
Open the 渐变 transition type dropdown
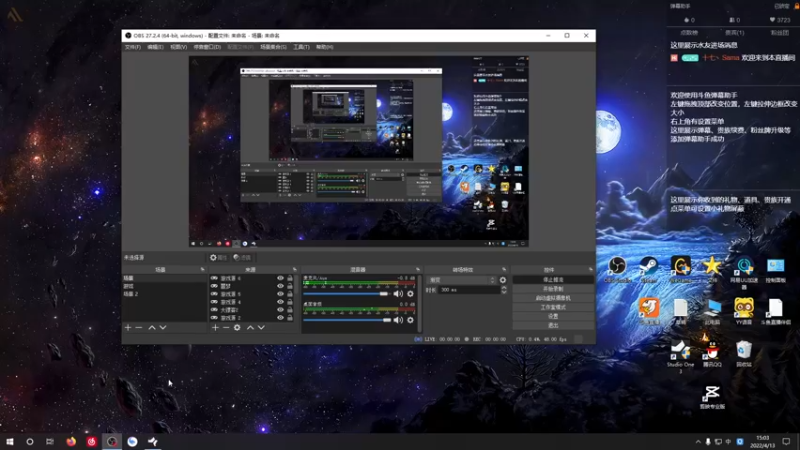[461, 280]
